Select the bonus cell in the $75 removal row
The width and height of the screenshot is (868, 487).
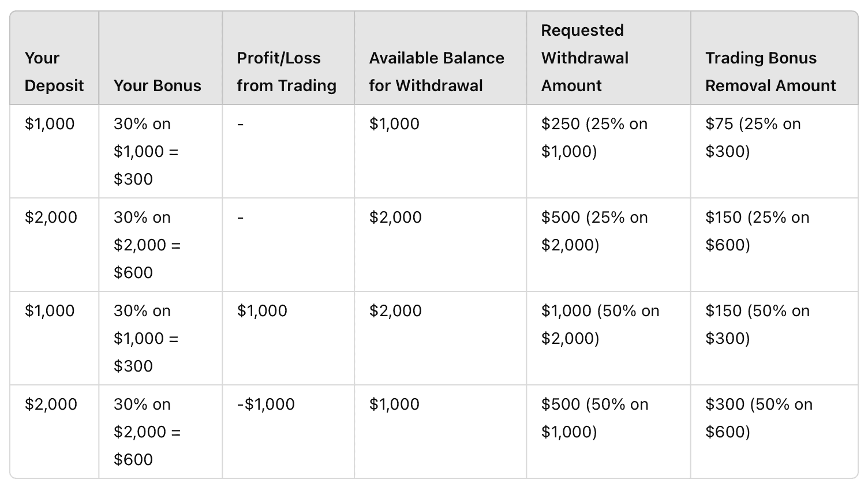click(146, 151)
